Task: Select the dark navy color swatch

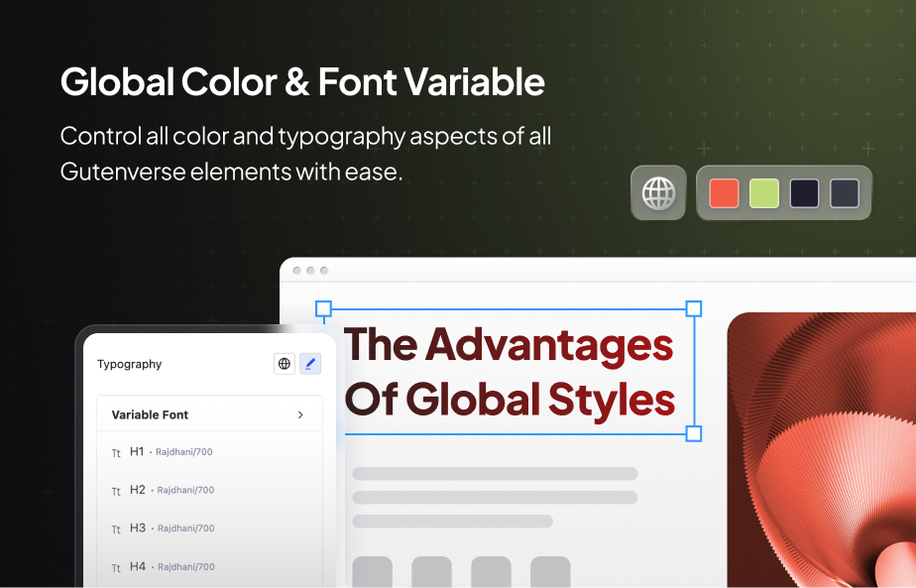Action: (804, 193)
